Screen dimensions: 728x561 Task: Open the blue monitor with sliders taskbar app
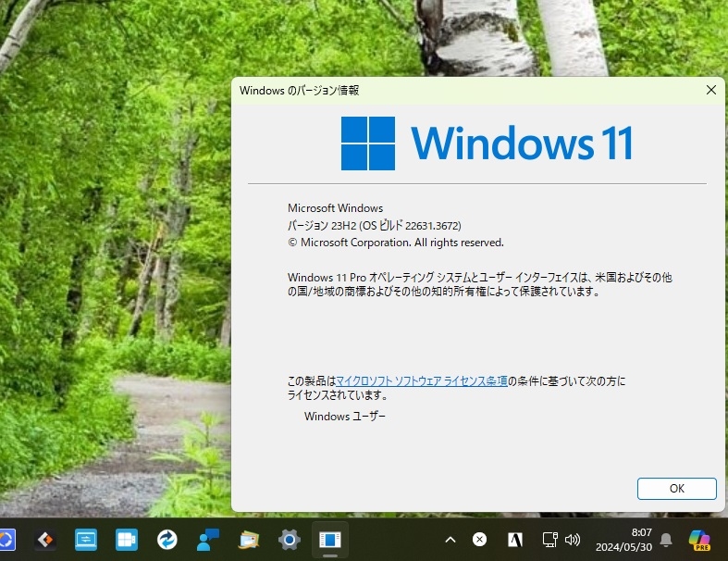coord(86,540)
